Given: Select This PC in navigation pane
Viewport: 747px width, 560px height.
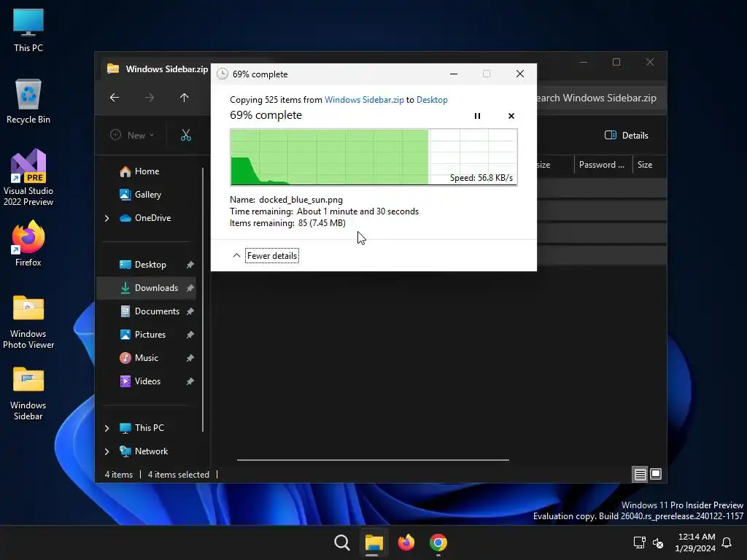Looking at the screenshot, I should coord(149,428).
